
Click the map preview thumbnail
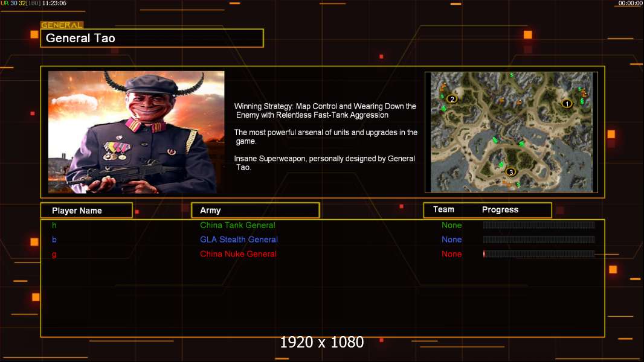(511, 132)
